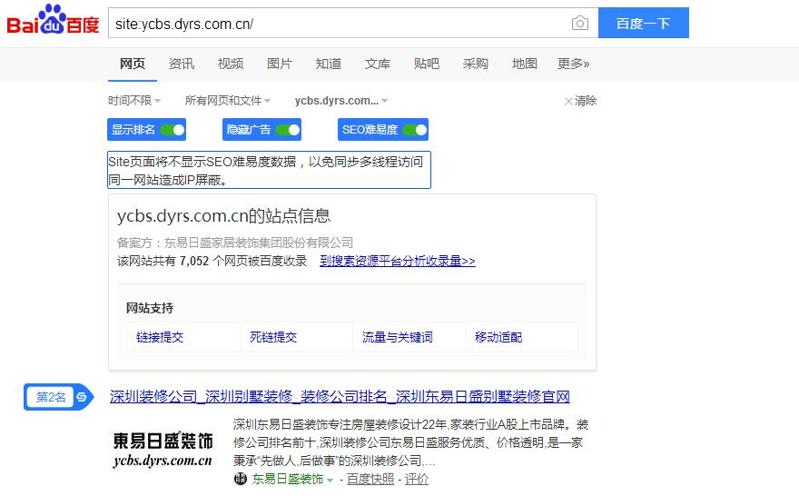Open the 深圳装修公司 search result title
This screenshot has width=799, height=496.
click(x=339, y=396)
